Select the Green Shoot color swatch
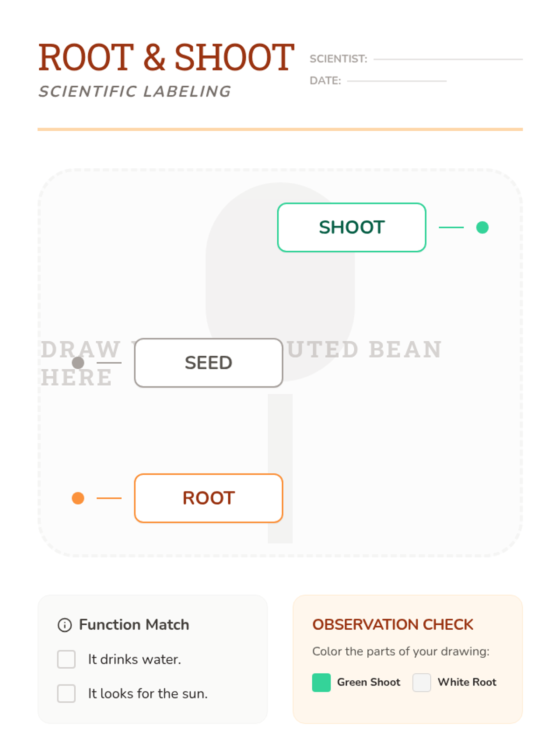Viewport: 560px width, 747px height. coord(321,682)
